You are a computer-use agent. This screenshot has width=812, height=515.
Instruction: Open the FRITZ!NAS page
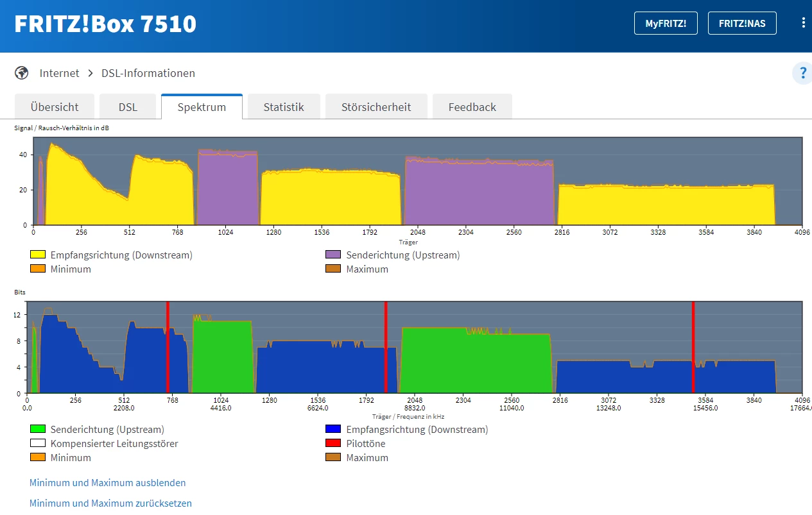[x=741, y=23]
